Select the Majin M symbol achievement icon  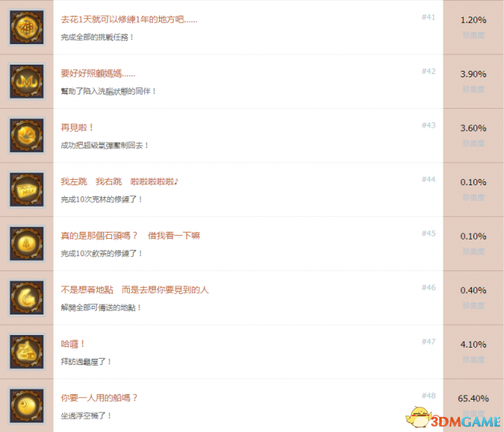27,81
